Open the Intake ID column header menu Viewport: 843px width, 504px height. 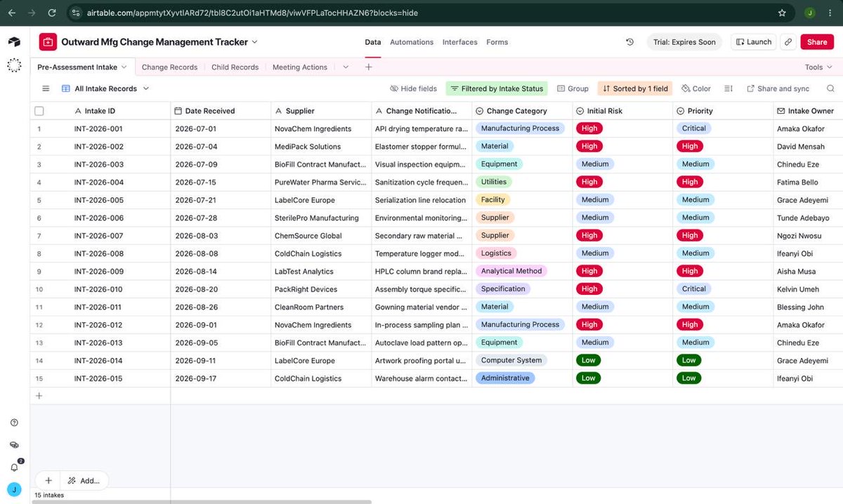click(100, 111)
